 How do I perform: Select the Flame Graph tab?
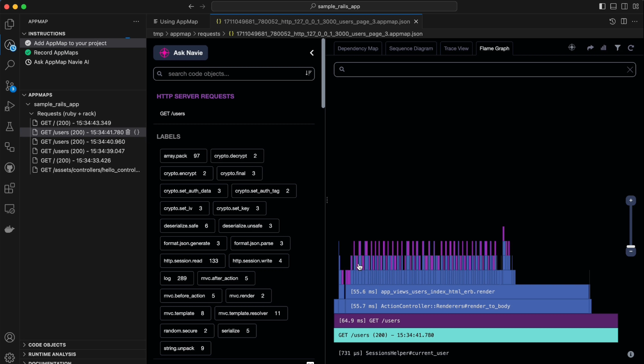pyautogui.click(x=494, y=48)
